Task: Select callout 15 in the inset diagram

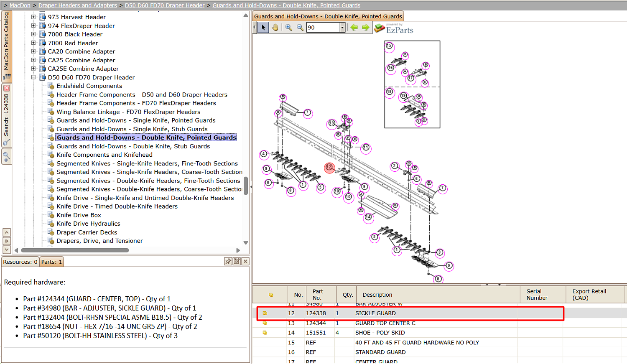Action: pos(389,46)
